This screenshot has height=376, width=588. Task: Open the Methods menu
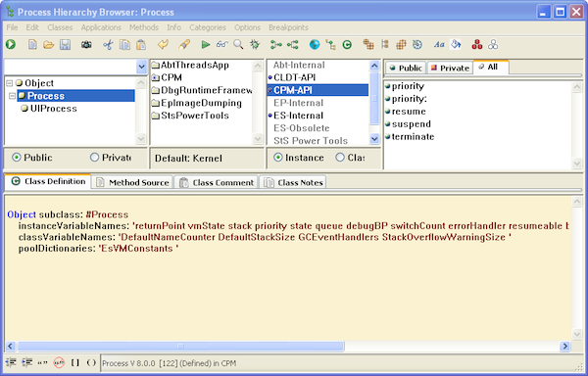[144, 27]
